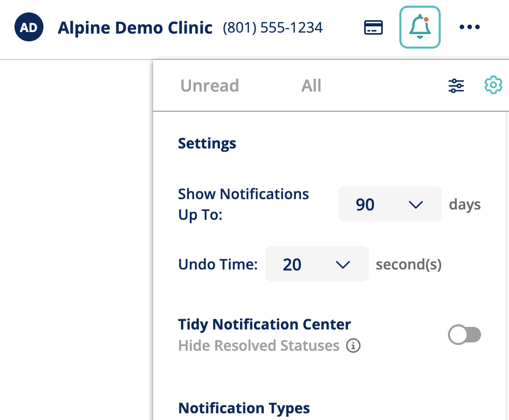Click the AD avatar badge

29,27
